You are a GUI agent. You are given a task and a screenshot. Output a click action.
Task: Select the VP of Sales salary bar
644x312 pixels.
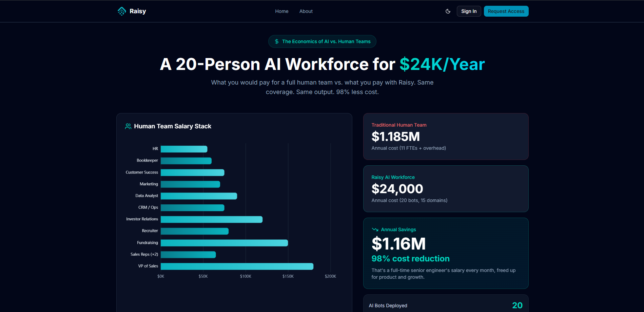(237, 267)
